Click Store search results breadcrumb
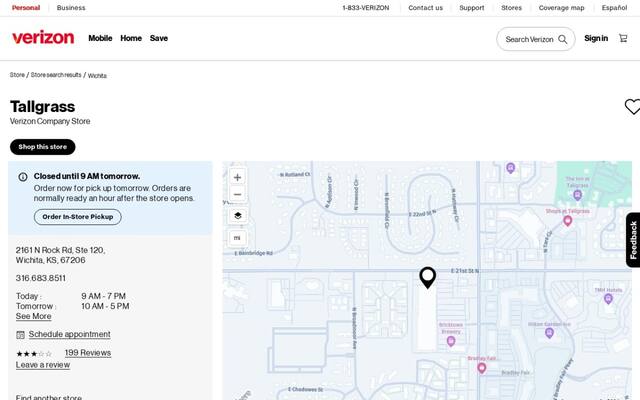 pos(56,75)
